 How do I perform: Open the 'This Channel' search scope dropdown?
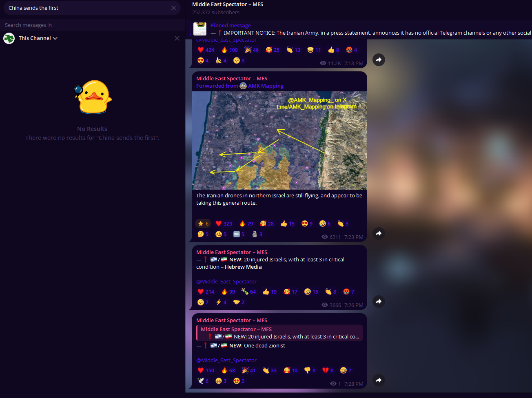38,38
